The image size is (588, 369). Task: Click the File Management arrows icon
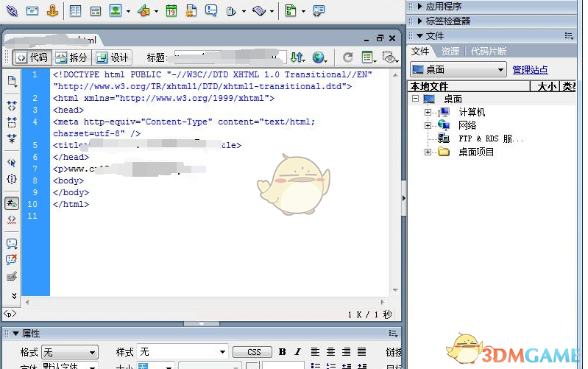pyautogui.click(x=296, y=57)
